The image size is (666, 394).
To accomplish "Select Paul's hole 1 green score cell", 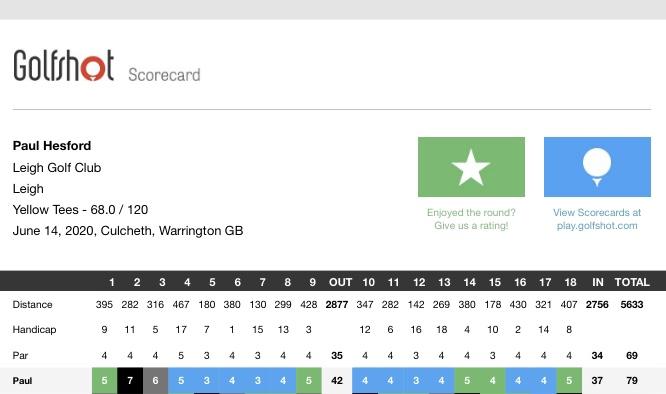I will pyautogui.click(x=104, y=381).
